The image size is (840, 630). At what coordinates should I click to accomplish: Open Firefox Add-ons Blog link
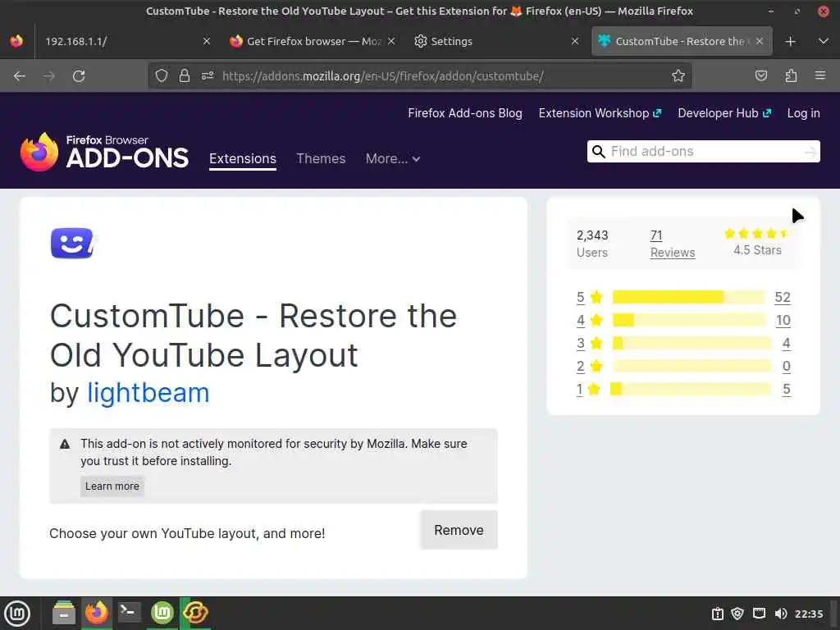(x=465, y=113)
